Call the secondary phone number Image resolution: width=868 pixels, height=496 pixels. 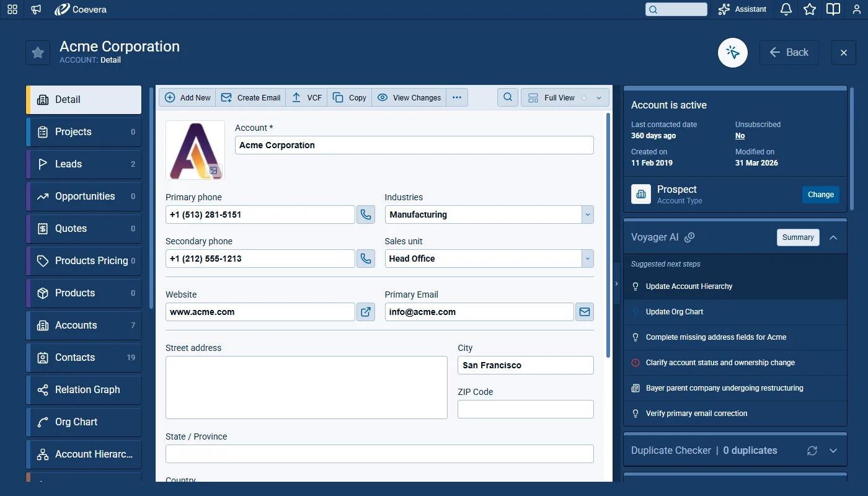coord(366,259)
